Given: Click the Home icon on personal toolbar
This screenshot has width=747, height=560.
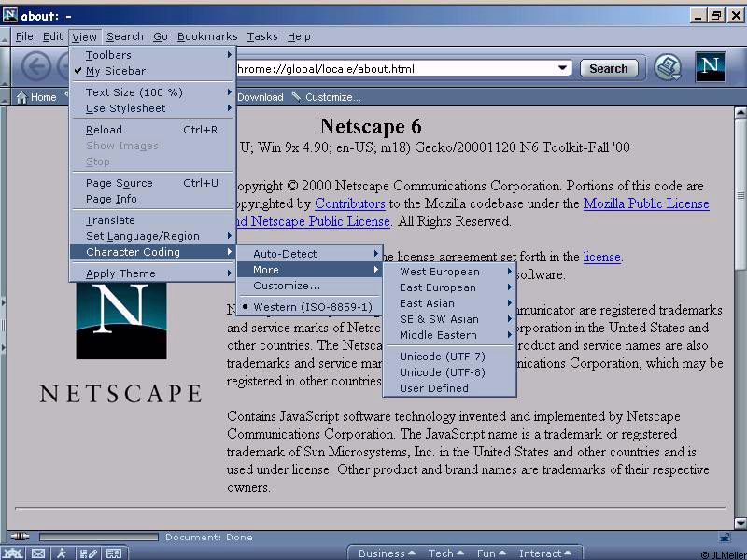Looking at the screenshot, I should pos(21,98).
